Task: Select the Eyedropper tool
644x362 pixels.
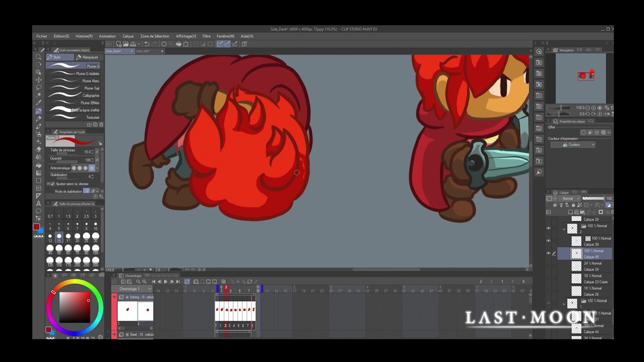Action: pyautogui.click(x=38, y=103)
